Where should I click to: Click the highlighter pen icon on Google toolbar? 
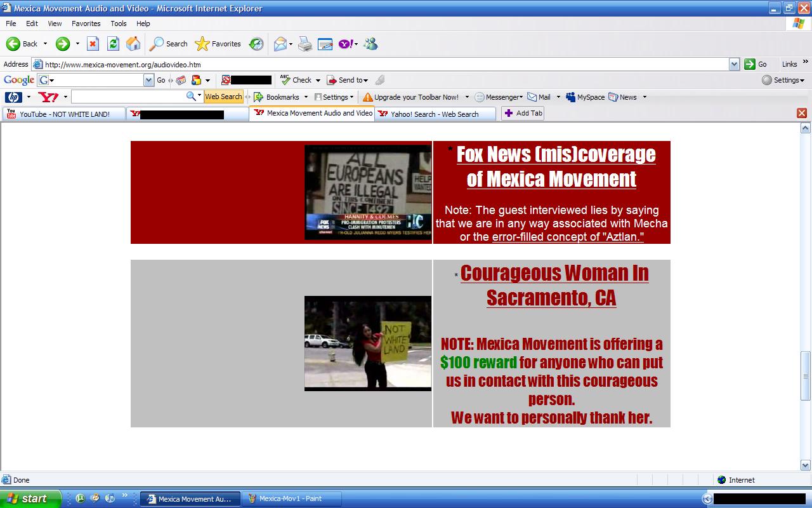pos(380,80)
